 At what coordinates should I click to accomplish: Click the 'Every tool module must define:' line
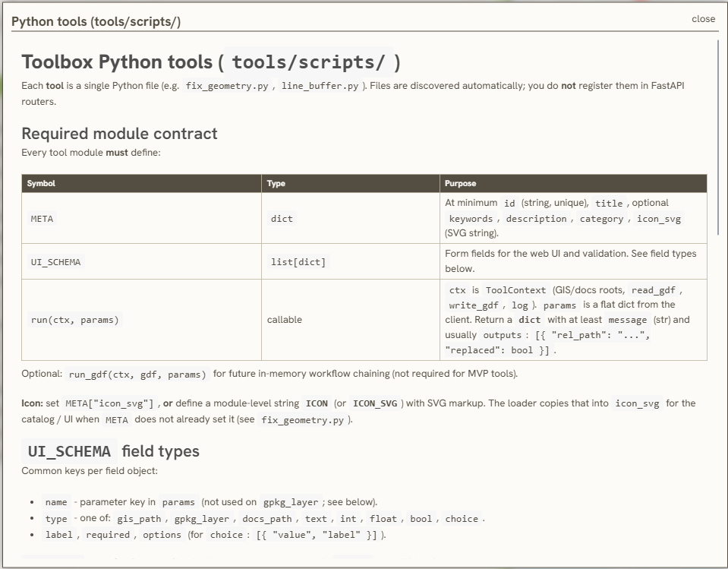(x=91, y=153)
